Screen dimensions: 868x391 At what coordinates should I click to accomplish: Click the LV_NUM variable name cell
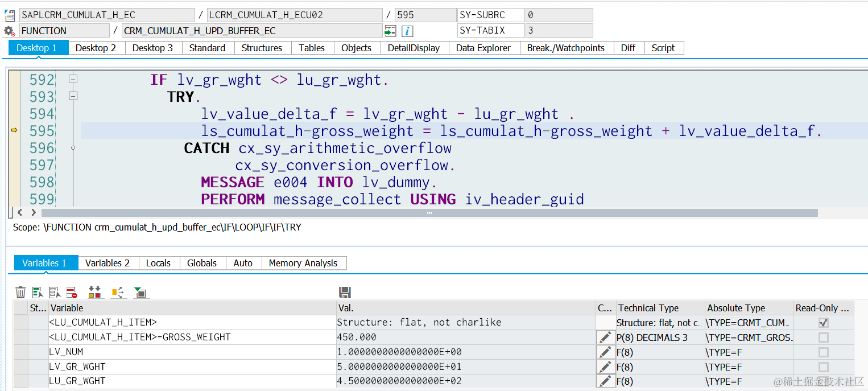(x=192, y=352)
